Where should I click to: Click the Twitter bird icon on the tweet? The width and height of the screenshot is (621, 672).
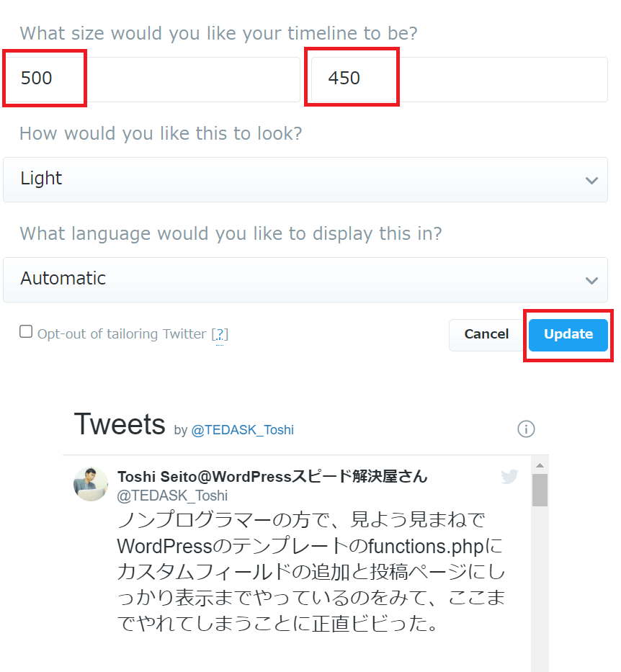pos(509,476)
